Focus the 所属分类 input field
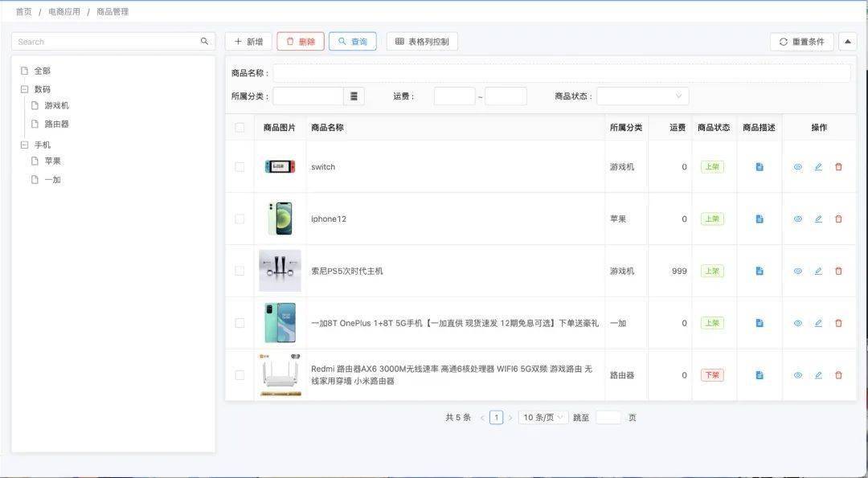Screen dimensions: 868x478 (309, 96)
